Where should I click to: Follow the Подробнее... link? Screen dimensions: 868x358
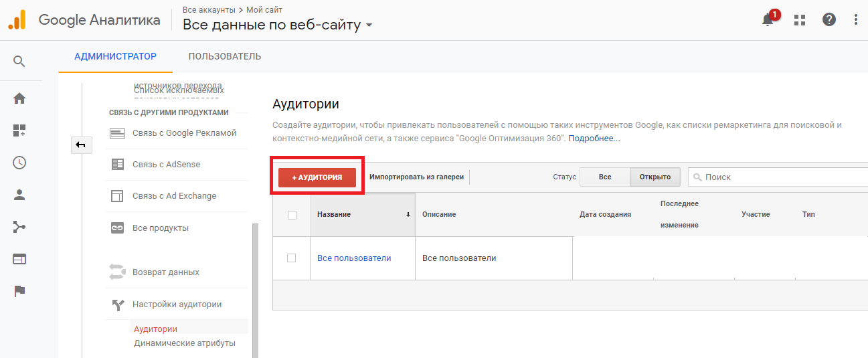pyautogui.click(x=594, y=139)
